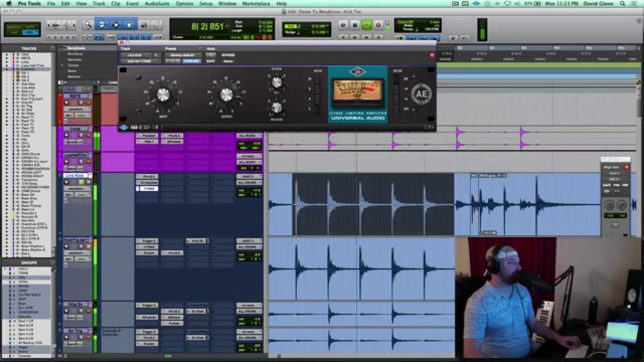The width and height of the screenshot is (644, 362).
Task: Click the 1176 Output knob
Action: (x=226, y=94)
